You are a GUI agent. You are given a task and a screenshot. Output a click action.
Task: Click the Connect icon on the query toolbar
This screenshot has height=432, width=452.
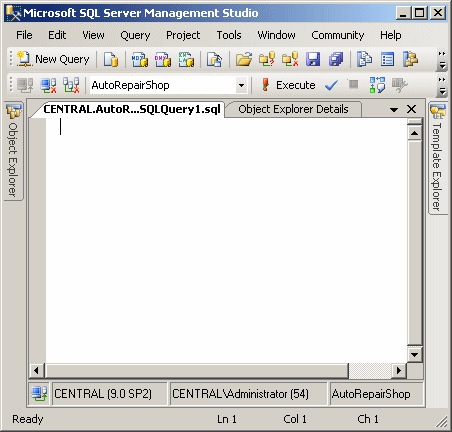tap(25, 85)
